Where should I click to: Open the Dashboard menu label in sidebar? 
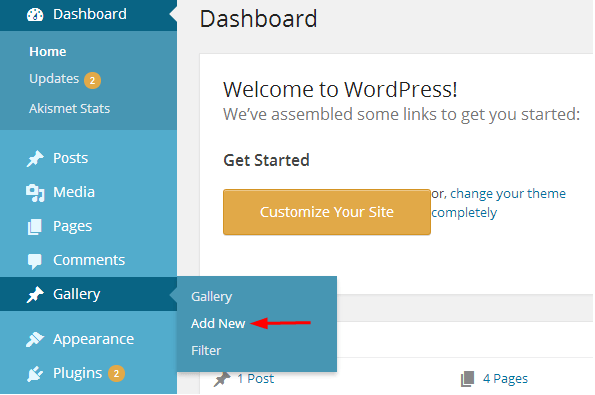click(x=90, y=14)
